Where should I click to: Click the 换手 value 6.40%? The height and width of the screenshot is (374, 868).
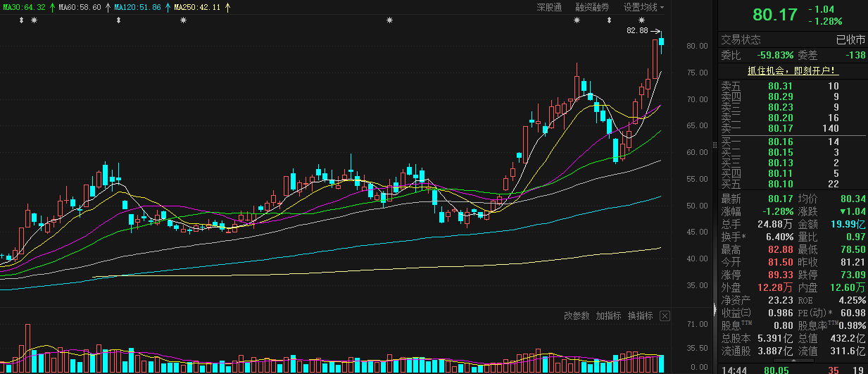[780, 237]
